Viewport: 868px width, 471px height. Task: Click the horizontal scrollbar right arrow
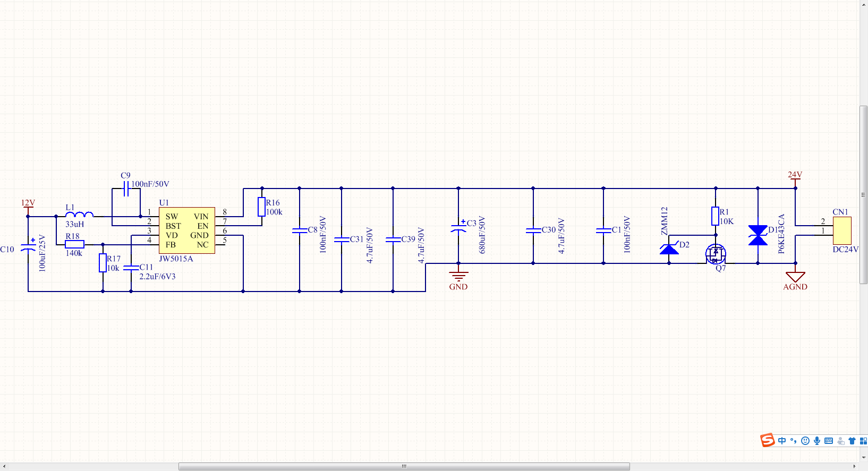pos(855,466)
